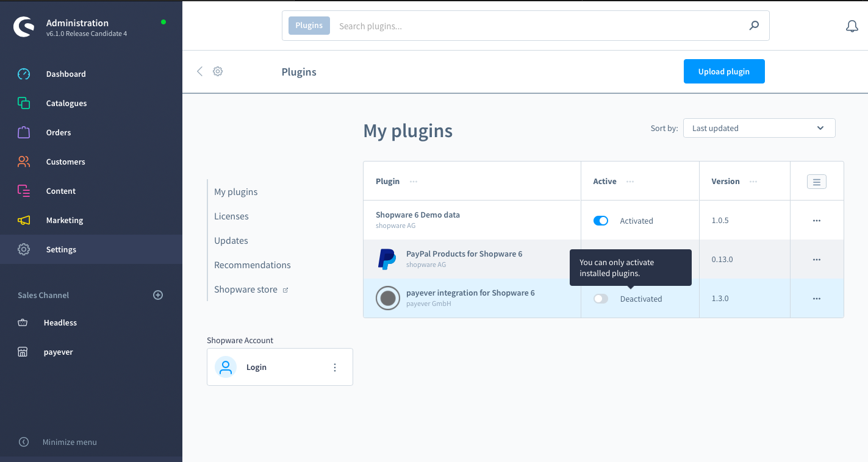Go back using the left chevron
The width and height of the screenshot is (868, 462).
(199, 71)
